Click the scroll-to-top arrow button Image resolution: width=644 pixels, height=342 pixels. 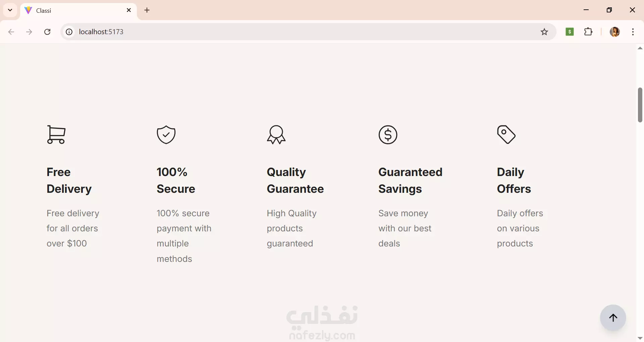tap(613, 318)
